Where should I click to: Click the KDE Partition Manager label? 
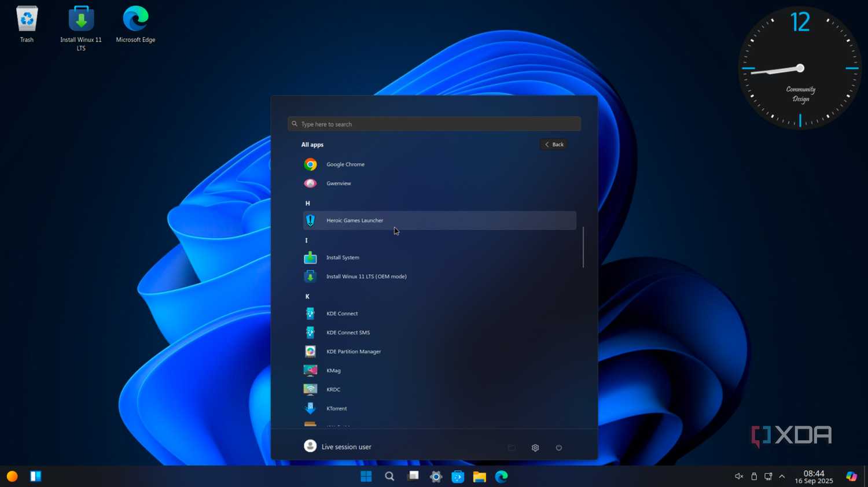pos(354,352)
